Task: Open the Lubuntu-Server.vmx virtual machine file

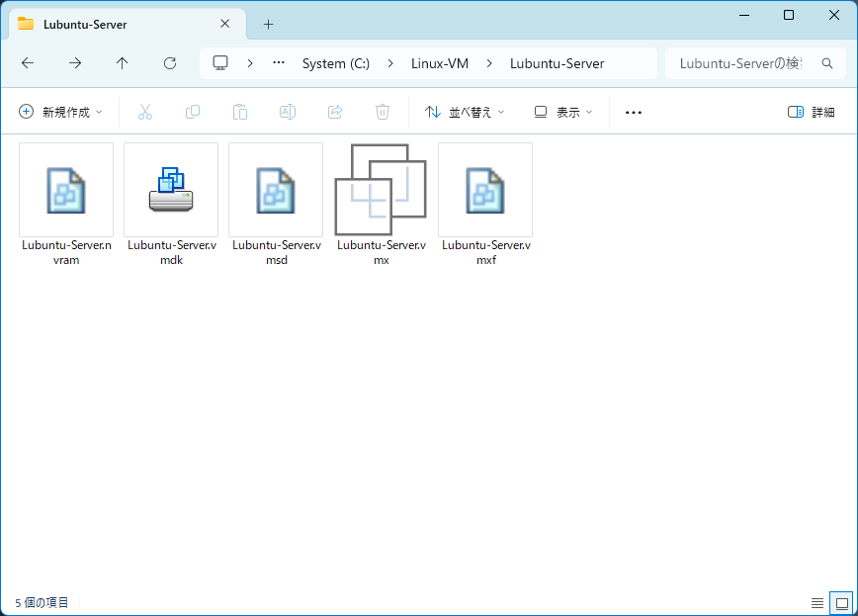Action: coord(380,190)
